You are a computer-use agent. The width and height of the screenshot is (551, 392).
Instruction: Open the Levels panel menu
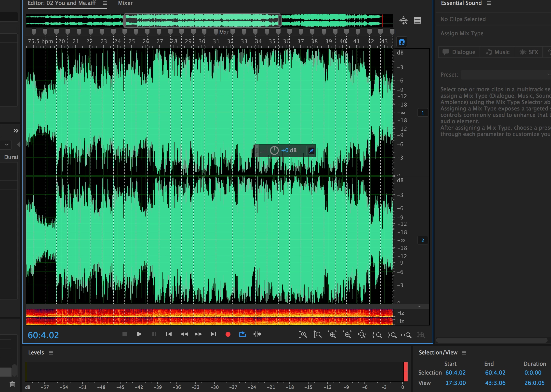pyautogui.click(x=51, y=353)
